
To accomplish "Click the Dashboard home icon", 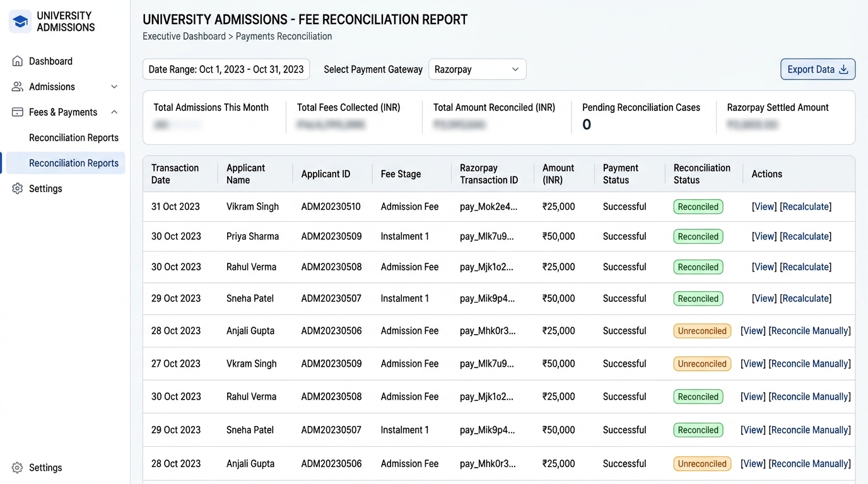I will (18, 61).
